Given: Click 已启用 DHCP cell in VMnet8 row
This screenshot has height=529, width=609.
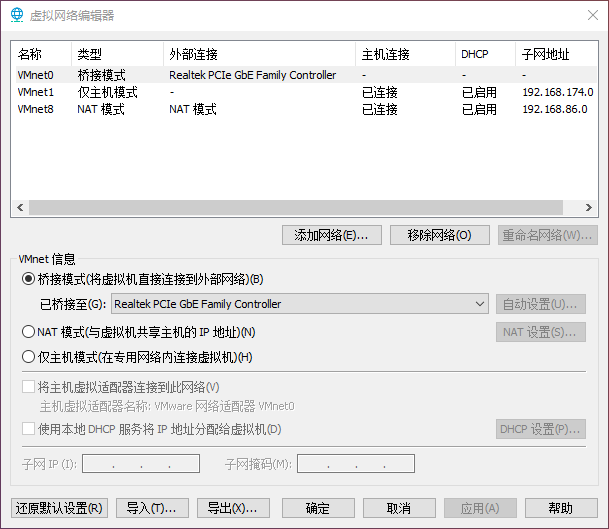Looking at the screenshot, I should [x=479, y=109].
